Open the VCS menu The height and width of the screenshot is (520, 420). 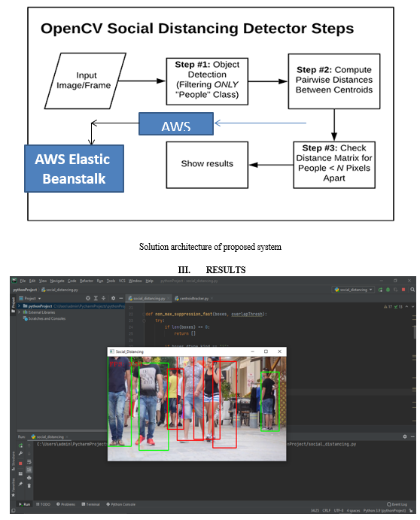pos(122,281)
